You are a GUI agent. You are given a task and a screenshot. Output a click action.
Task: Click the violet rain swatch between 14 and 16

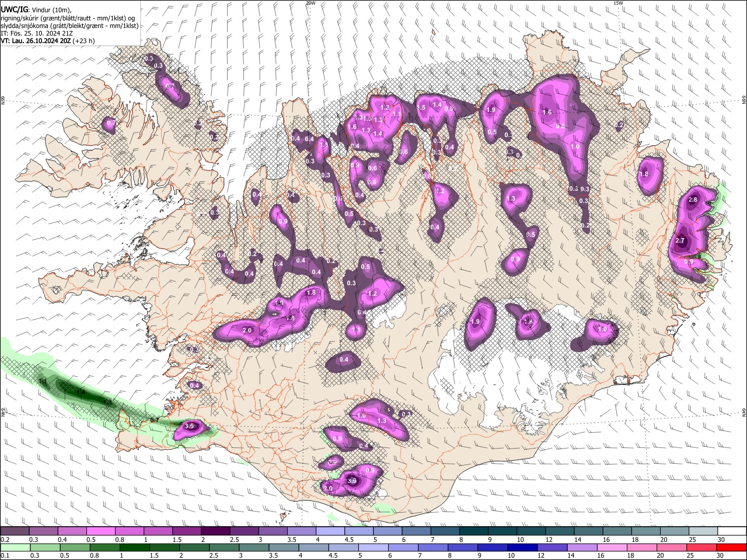[582, 547]
